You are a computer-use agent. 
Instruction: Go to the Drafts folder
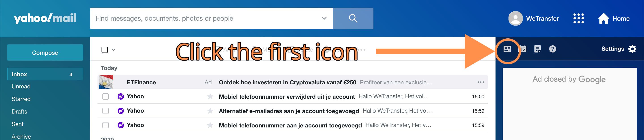[19, 112]
